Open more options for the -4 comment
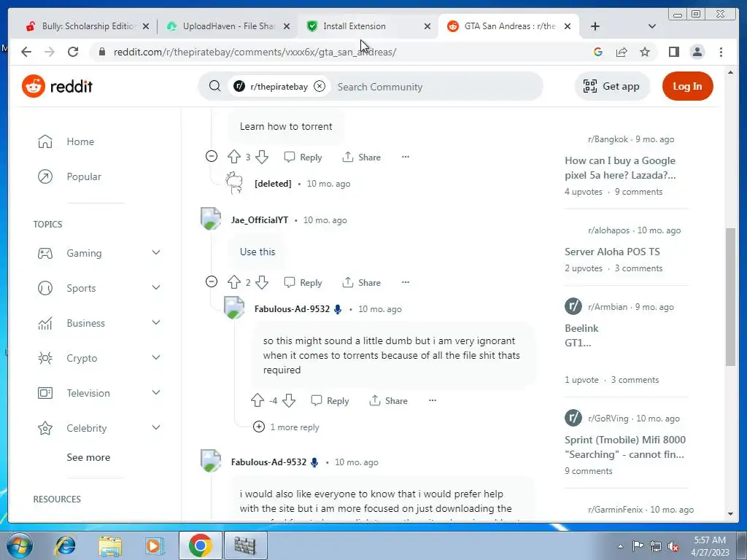Screen dimensions: 747x560 click(432, 400)
